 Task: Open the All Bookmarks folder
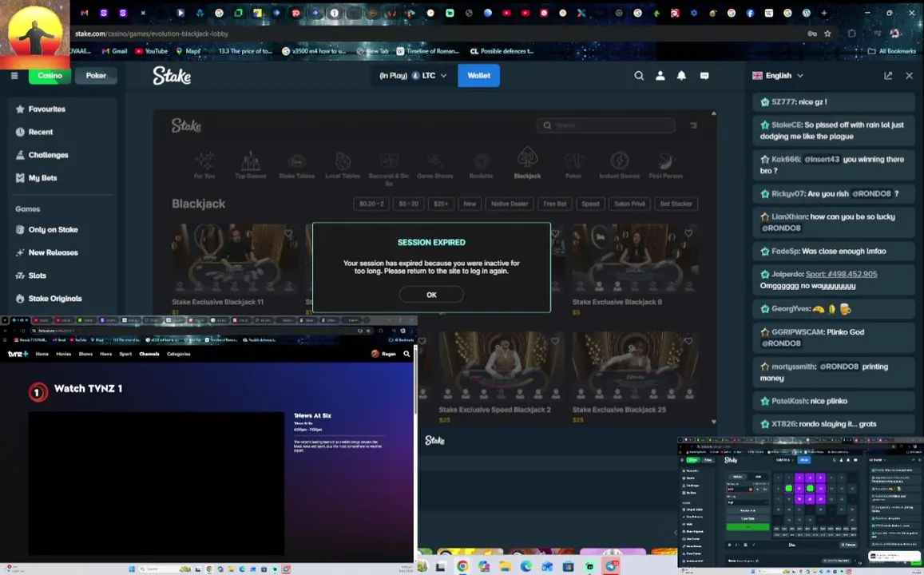(891, 51)
